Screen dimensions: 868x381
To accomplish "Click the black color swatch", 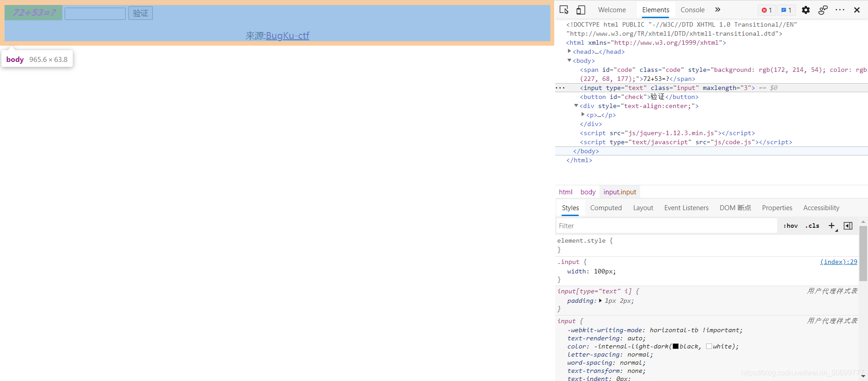I will click(675, 346).
